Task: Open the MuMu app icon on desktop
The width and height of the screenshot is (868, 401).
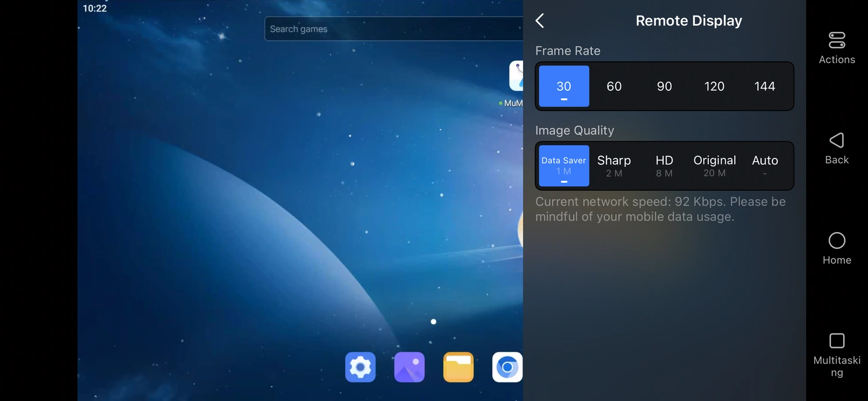Action: click(516, 76)
